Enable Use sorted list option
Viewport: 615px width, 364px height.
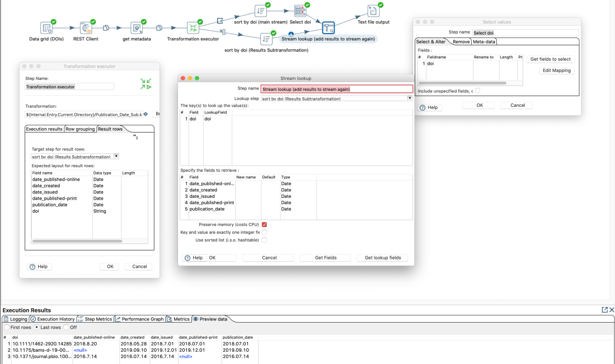(264, 240)
